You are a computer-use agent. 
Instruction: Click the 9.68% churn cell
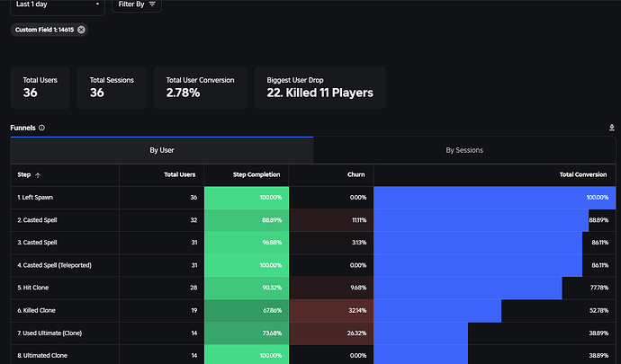point(331,288)
